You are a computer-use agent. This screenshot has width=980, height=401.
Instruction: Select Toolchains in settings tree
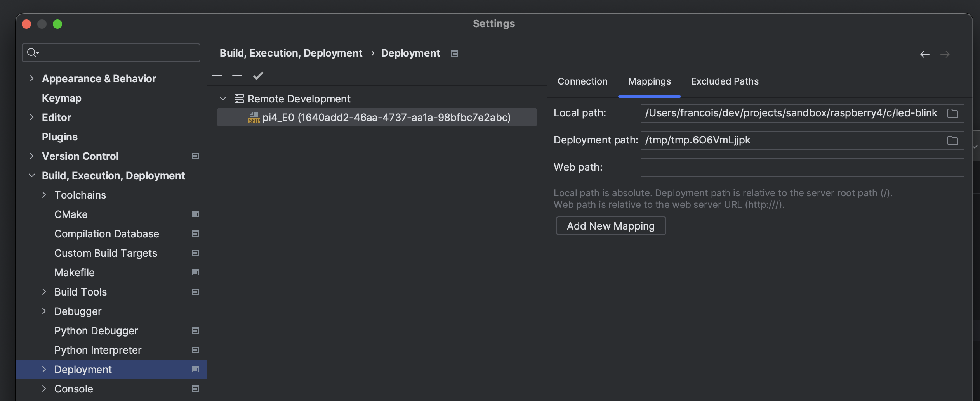80,195
